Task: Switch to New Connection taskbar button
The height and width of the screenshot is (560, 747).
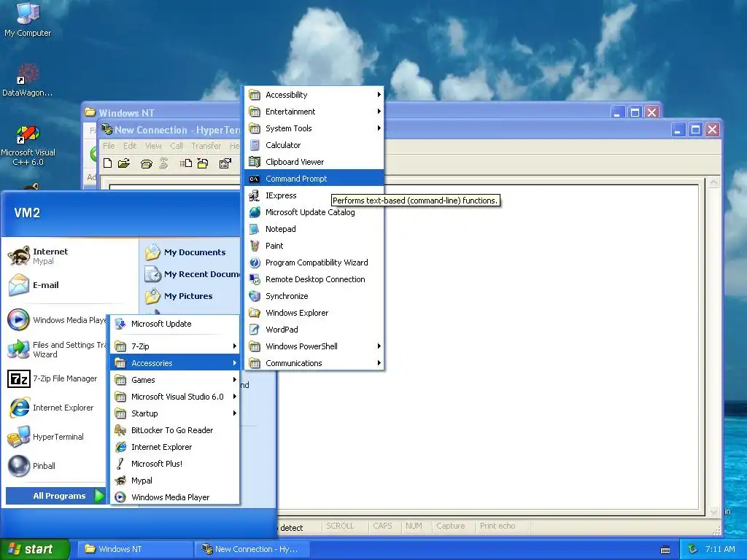Action: point(252,549)
